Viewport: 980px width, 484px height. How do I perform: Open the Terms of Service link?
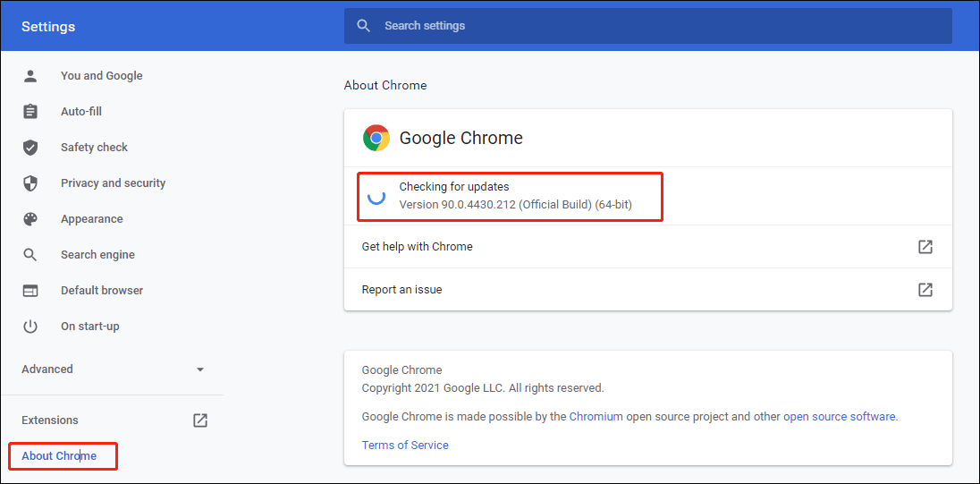click(x=405, y=446)
